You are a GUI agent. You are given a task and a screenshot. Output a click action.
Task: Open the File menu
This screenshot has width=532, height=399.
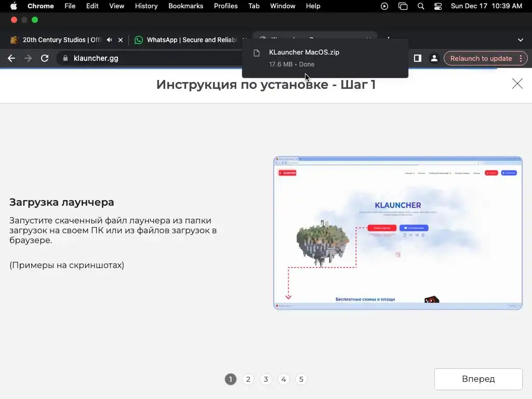point(70,6)
